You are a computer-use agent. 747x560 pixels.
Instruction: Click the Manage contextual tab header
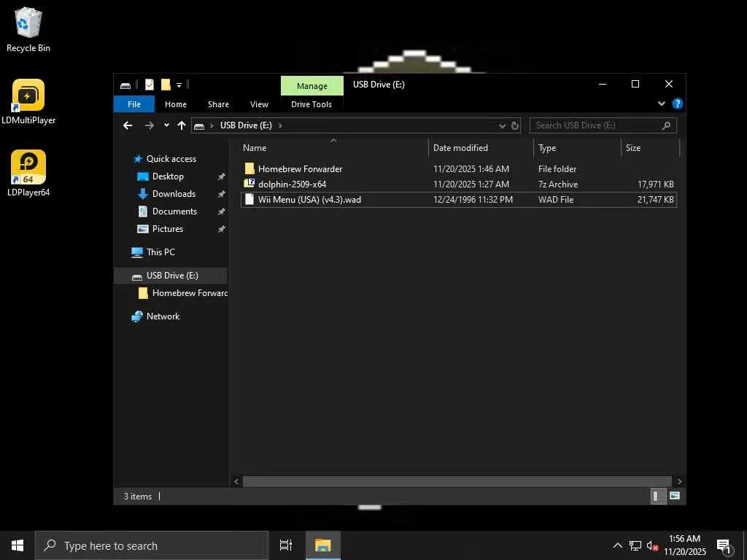pos(312,86)
